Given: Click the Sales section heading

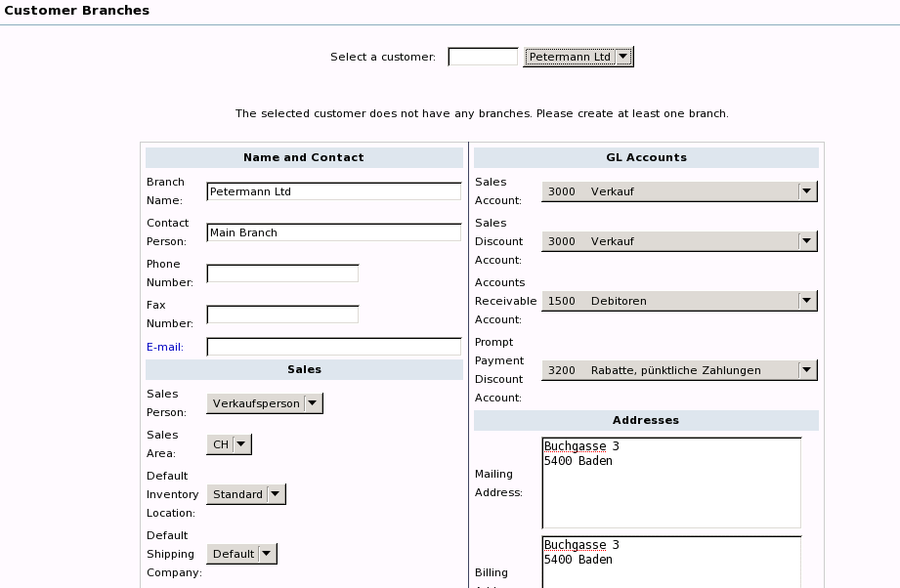Looking at the screenshot, I should [304, 369].
